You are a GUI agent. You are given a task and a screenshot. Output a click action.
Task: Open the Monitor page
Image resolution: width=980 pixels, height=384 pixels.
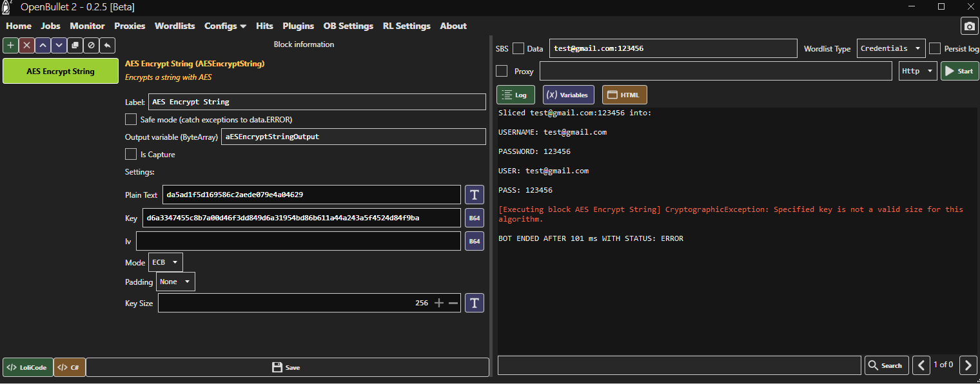(x=87, y=26)
